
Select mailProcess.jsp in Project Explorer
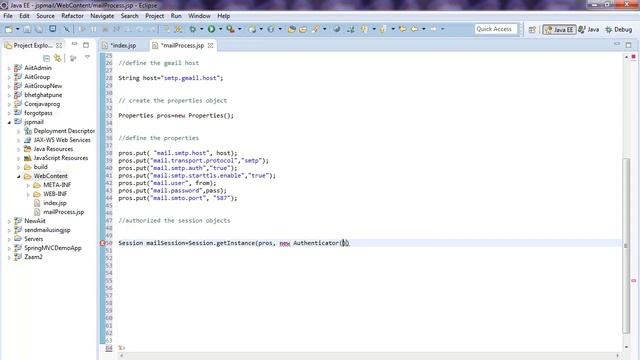pyautogui.click(x=63, y=212)
